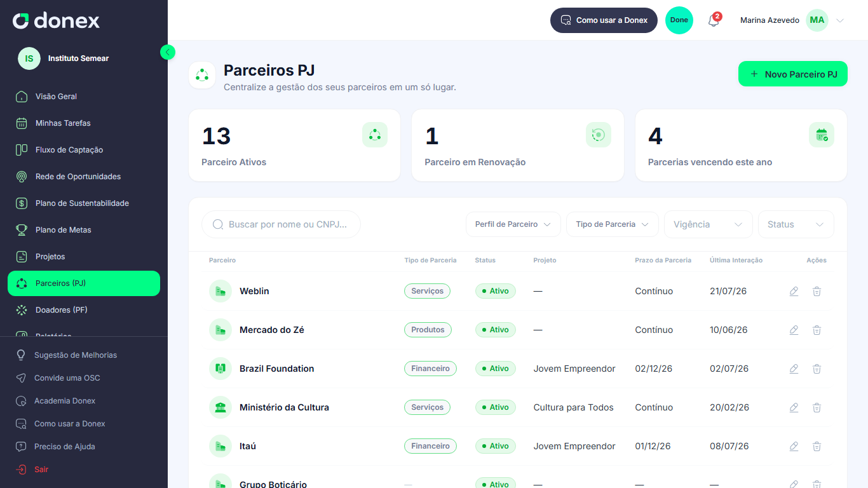Click the Prazo da Parceria column header
Viewport: 868px width, 488px height.
pos(663,261)
